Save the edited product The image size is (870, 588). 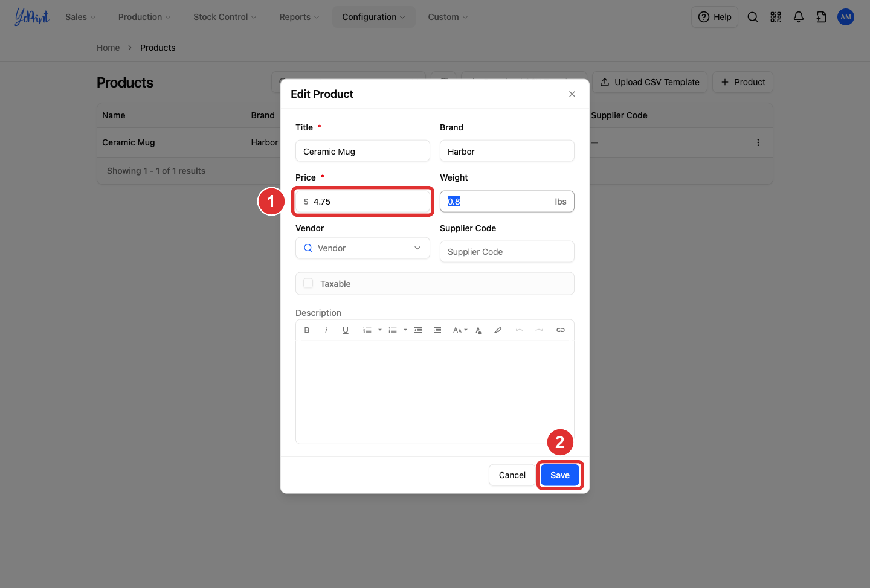coord(560,475)
